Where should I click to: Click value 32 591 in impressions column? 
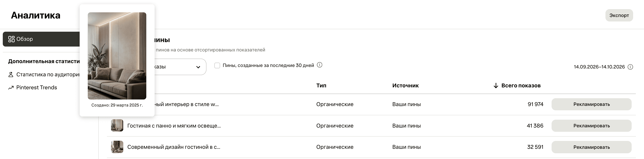point(535,147)
